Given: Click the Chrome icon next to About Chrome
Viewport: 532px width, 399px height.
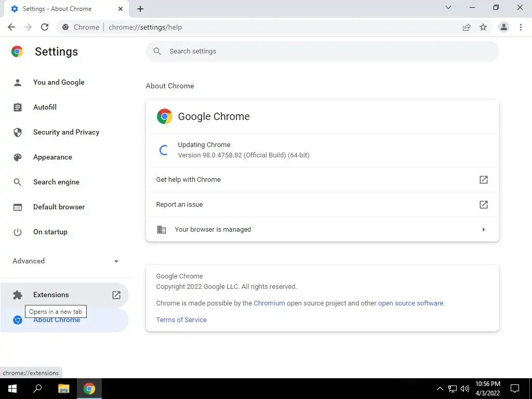Looking at the screenshot, I should [x=18, y=320].
